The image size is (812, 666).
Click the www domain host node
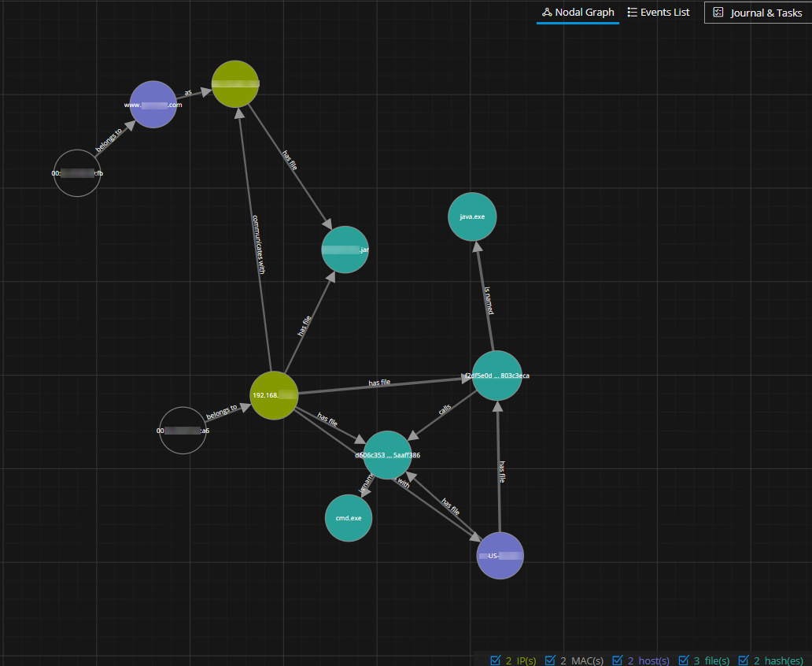pos(153,104)
